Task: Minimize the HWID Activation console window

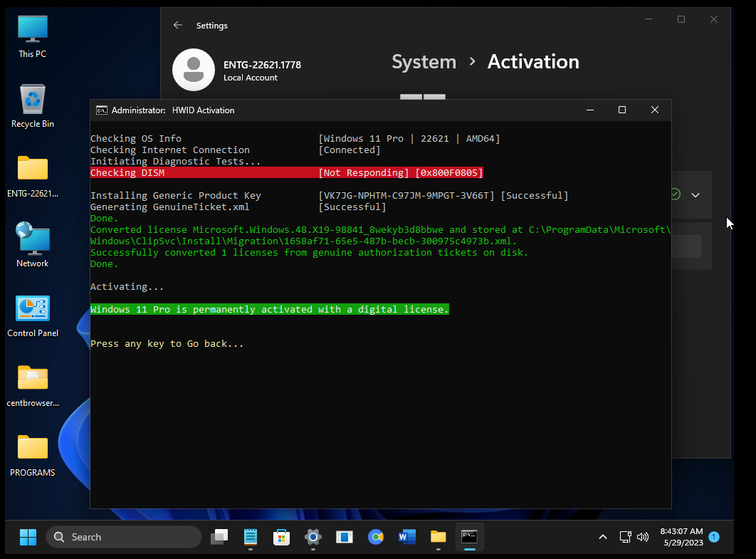Action: coord(589,110)
